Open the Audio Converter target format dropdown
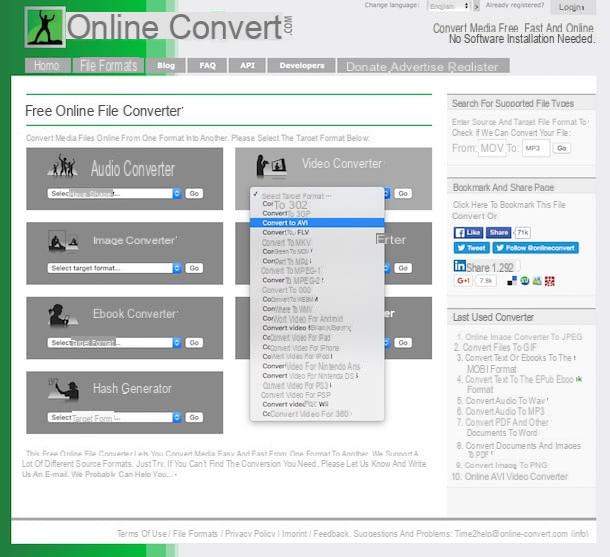Image resolution: width=610 pixels, height=557 pixels. click(x=114, y=193)
